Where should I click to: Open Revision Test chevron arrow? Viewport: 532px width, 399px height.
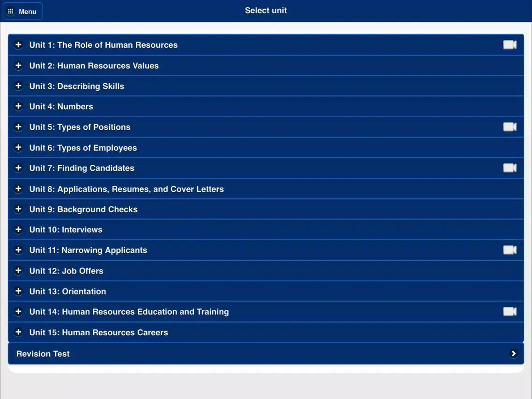point(513,354)
